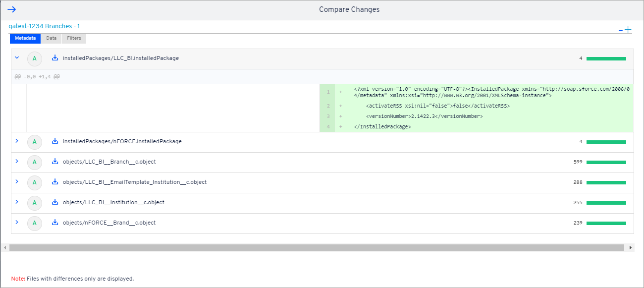This screenshot has height=288, width=644.
Task: Click the A badge beside nFORCE__Brand__c.object
Action: click(x=35, y=223)
